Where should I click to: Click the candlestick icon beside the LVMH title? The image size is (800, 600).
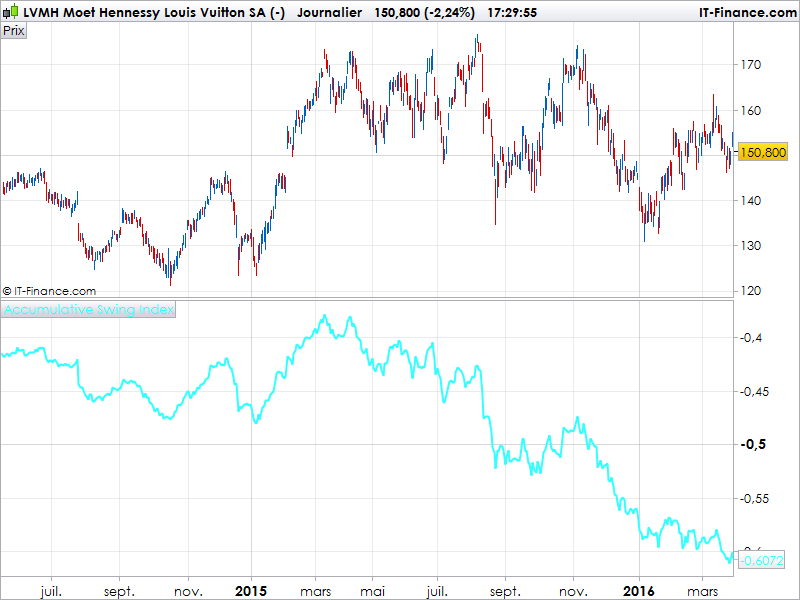point(10,11)
